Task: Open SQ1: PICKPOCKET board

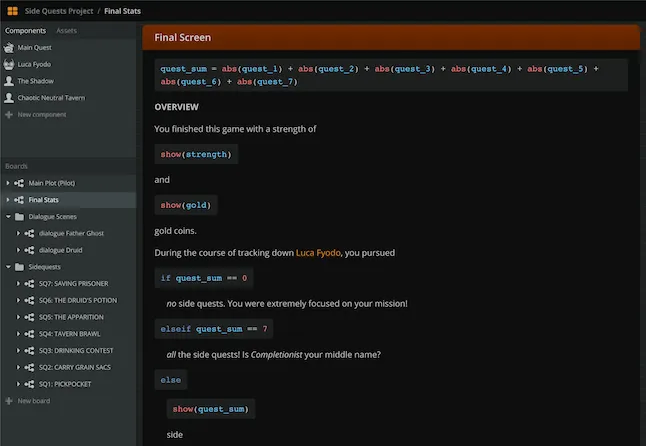Action: point(65,384)
